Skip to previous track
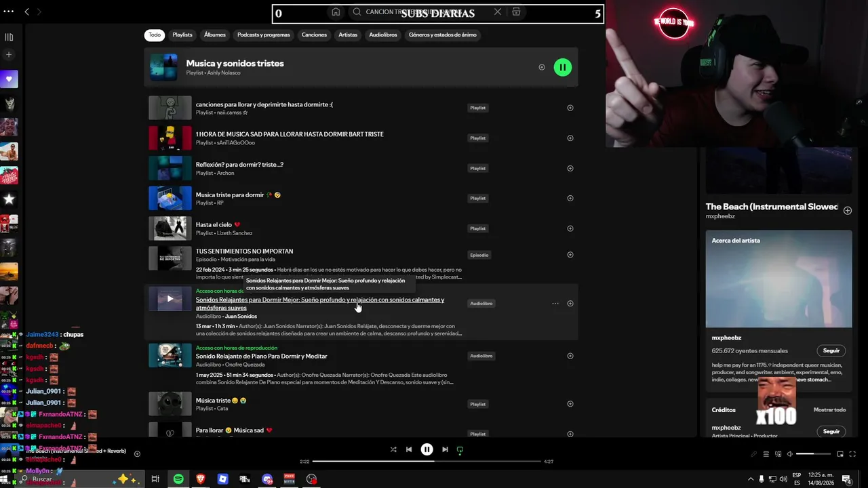This screenshot has width=868, height=488. 409,449
